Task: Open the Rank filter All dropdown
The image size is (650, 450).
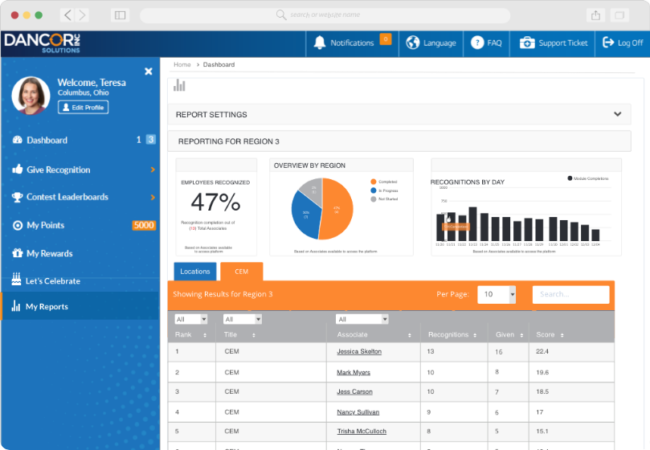Action: click(x=191, y=319)
